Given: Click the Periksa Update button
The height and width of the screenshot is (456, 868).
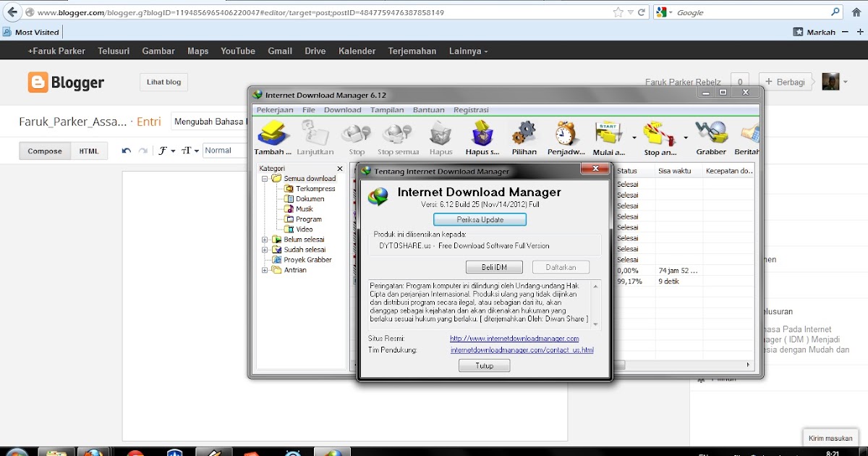Looking at the screenshot, I should [480, 219].
